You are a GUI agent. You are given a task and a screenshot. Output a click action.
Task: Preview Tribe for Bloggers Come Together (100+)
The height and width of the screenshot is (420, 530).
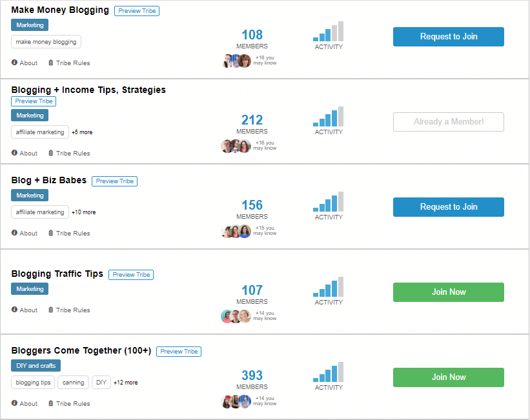click(179, 352)
